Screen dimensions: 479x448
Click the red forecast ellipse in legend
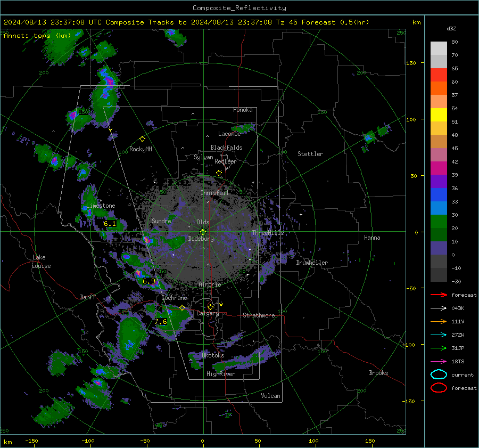tap(439, 388)
